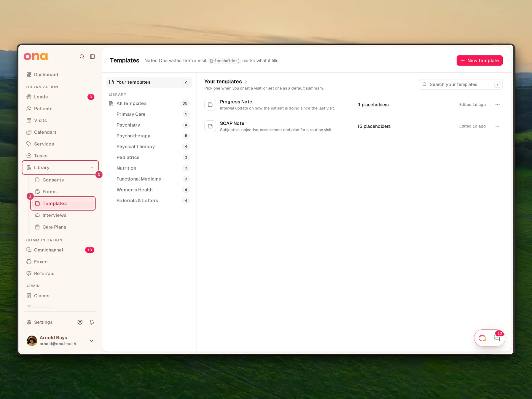Open Services in the sidebar

coord(60,144)
